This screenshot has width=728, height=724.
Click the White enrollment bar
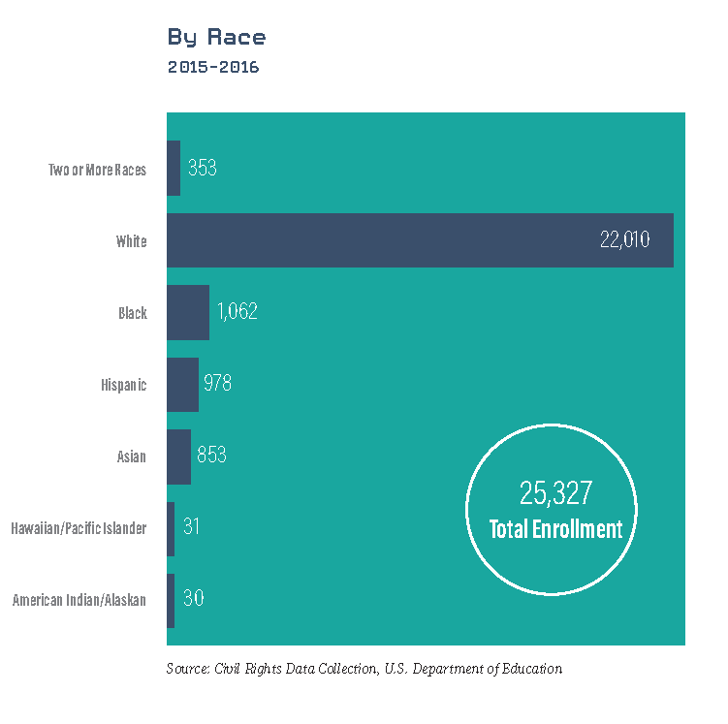click(x=388, y=240)
